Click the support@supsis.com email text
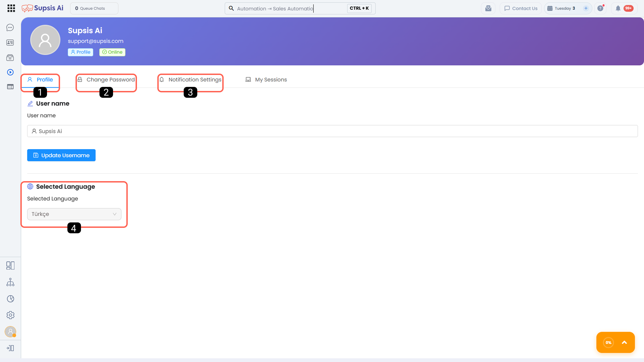644x362 pixels. pos(96,41)
